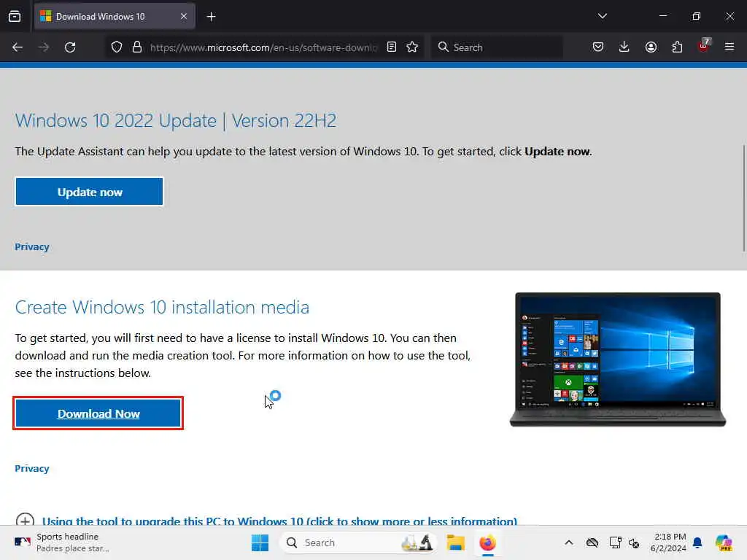Open Sports headline widget in taskbar

pyautogui.click(x=62, y=542)
